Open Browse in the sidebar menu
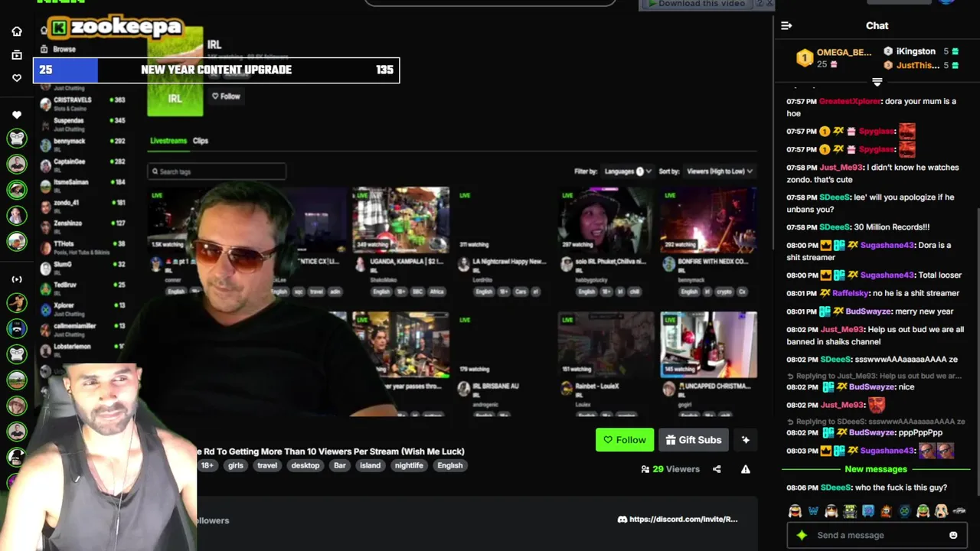This screenshot has width=980, height=551. click(x=64, y=49)
